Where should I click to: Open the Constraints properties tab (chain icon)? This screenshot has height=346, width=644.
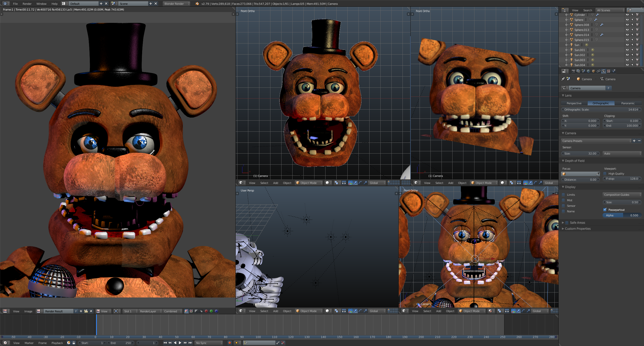pyautogui.click(x=598, y=71)
